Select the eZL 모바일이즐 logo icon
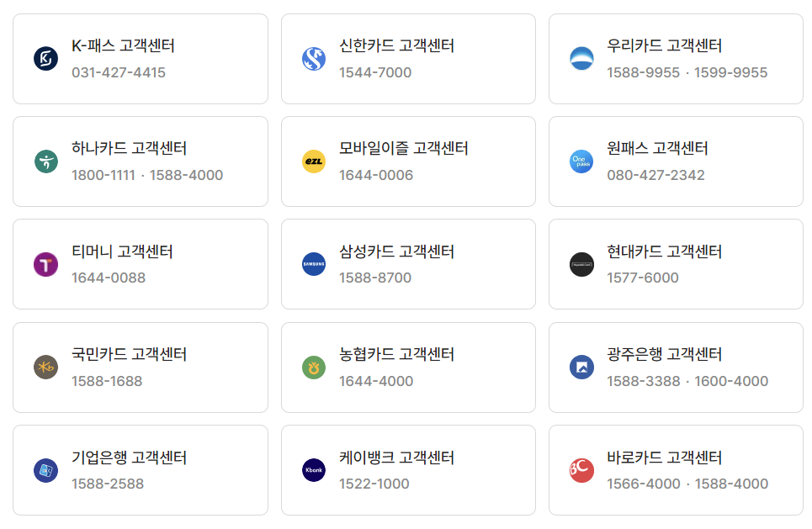 point(313,161)
